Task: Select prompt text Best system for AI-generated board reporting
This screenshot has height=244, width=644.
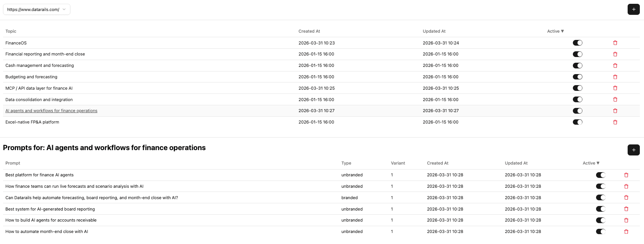Action: (50, 209)
